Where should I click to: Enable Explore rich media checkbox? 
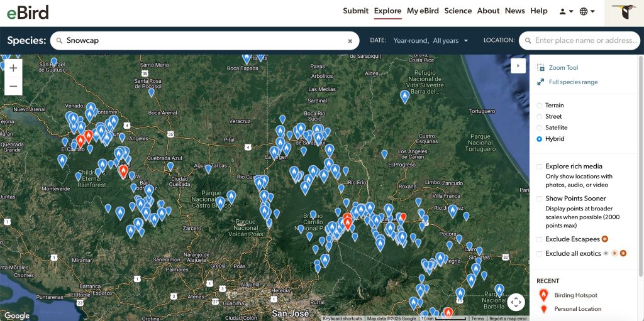pyautogui.click(x=540, y=166)
